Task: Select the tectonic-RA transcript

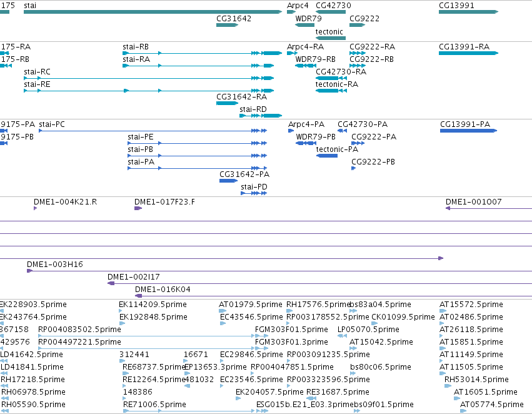Action: (x=331, y=91)
